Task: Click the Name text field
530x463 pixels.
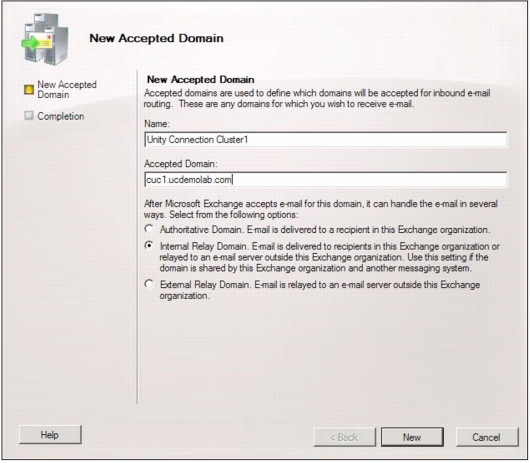Action: (x=326, y=140)
